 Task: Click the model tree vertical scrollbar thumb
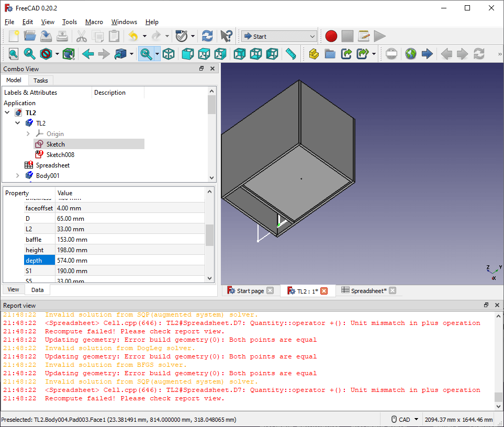[x=211, y=105]
